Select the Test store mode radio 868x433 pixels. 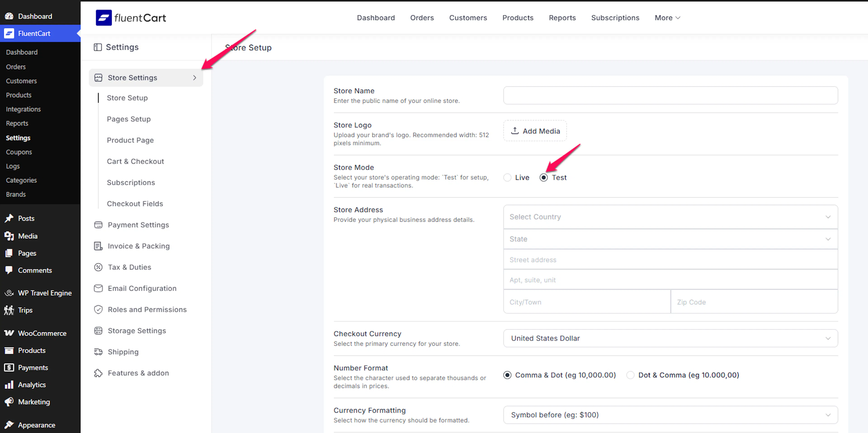point(543,178)
